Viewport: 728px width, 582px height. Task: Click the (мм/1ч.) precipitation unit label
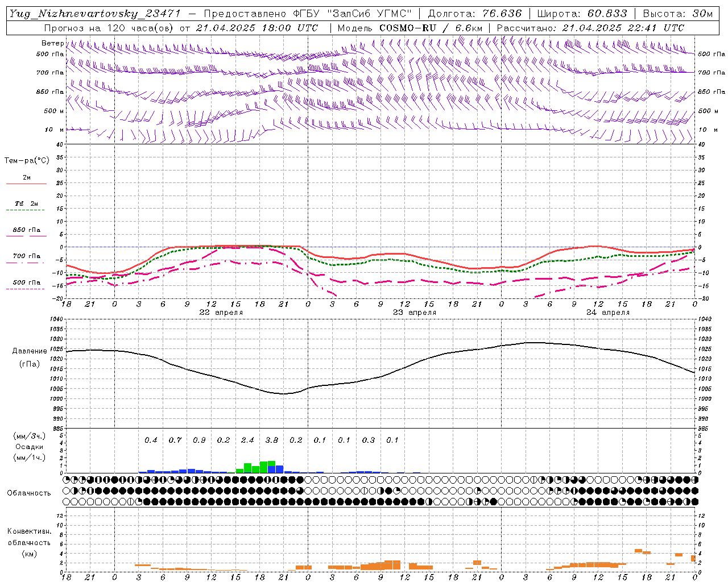(x=30, y=458)
